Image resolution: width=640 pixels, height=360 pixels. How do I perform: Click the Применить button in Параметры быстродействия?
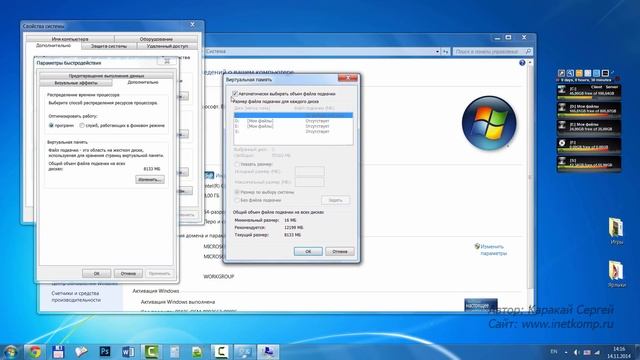point(159,273)
